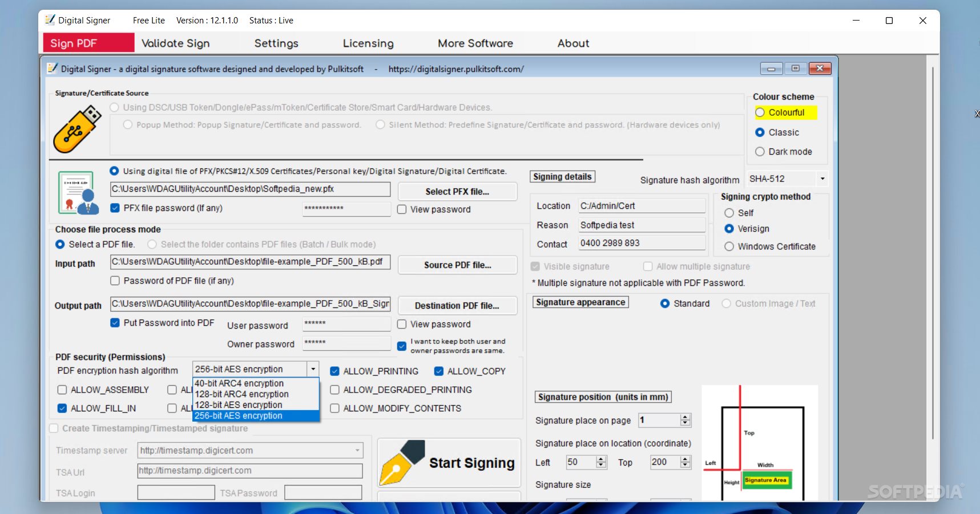Open the Sign PDF tab
The width and height of the screenshot is (980, 514).
pyautogui.click(x=88, y=43)
